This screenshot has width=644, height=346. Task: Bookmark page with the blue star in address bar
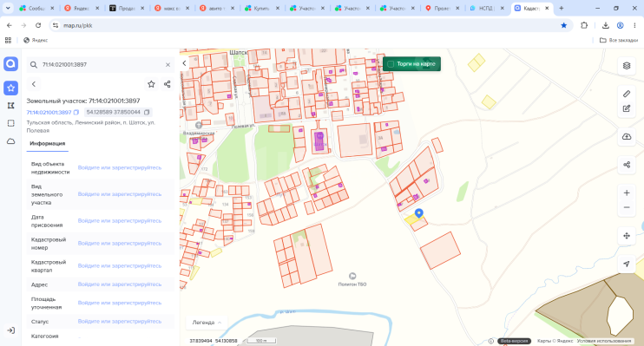point(564,25)
